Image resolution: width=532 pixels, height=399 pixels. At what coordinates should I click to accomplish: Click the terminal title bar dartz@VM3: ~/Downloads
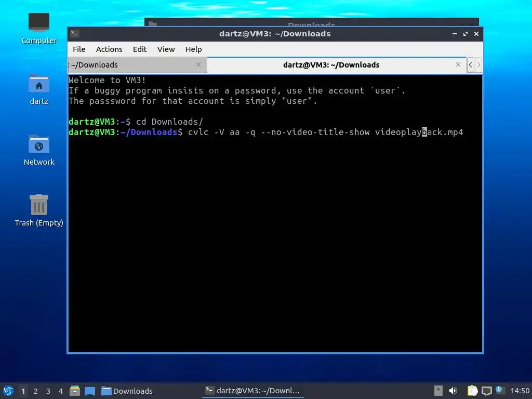[x=275, y=34]
